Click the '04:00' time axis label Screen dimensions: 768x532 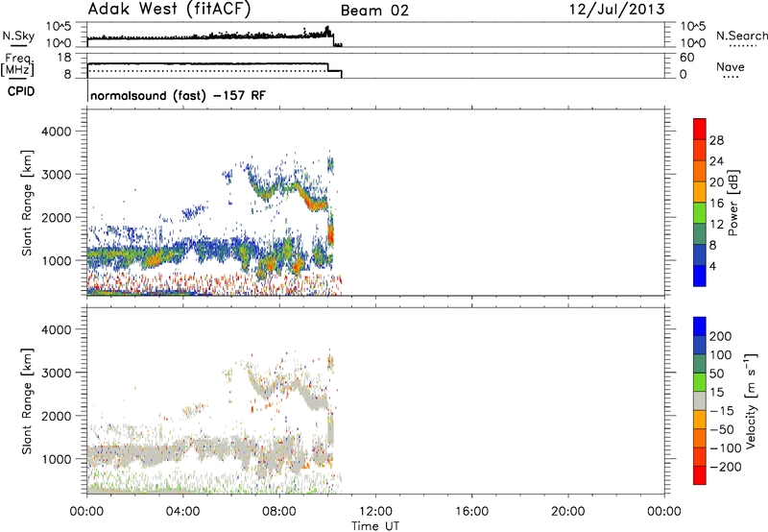click(x=182, y=512)
